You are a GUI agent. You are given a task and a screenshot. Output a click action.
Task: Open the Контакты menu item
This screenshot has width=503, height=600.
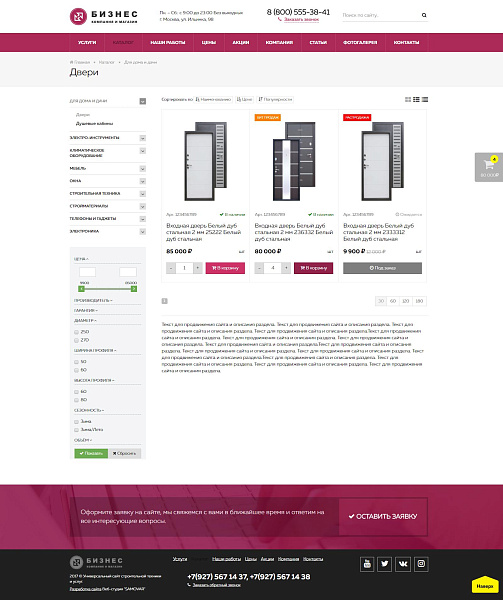(x=406, y=42)
